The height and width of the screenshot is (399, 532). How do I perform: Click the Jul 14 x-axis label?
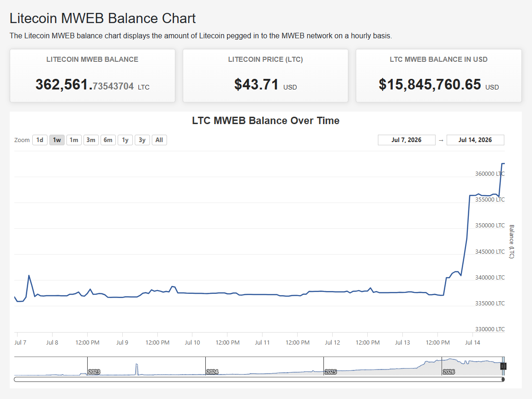tap(472, 342)
